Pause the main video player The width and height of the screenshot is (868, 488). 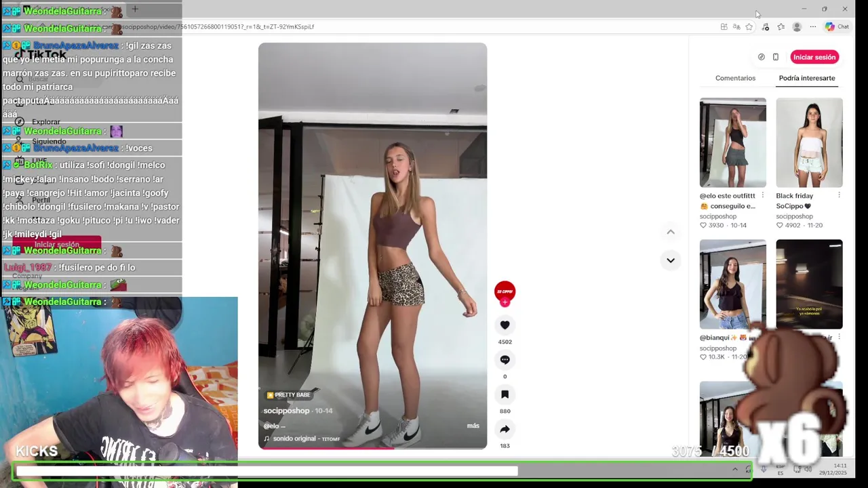click(x=372, y=245)
